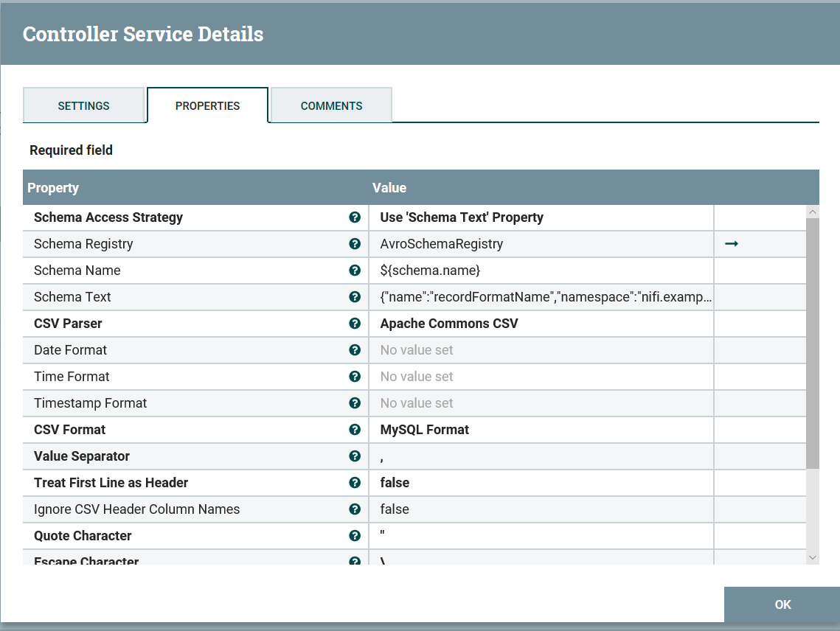Screen dimensions: 840x631
Task: Click the properties table scroll down arrow
Action: point(813,558)
